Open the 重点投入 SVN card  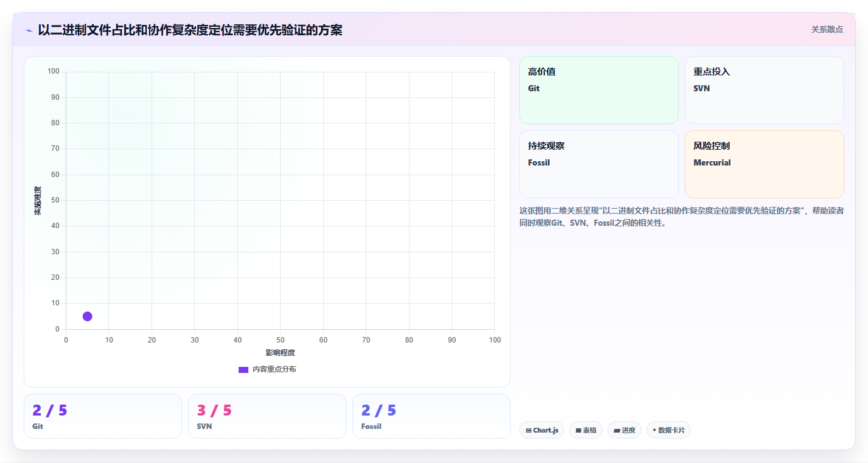tap(764, 90)
